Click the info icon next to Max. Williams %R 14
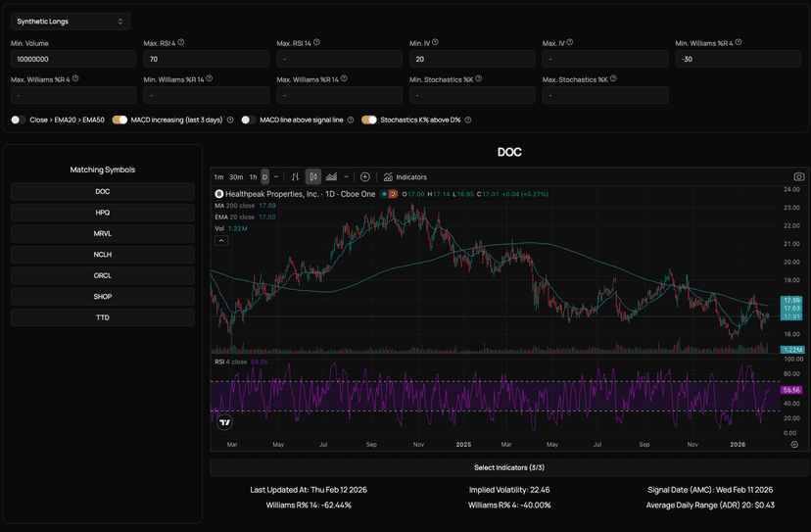The image size is (811, 532). 344,78
